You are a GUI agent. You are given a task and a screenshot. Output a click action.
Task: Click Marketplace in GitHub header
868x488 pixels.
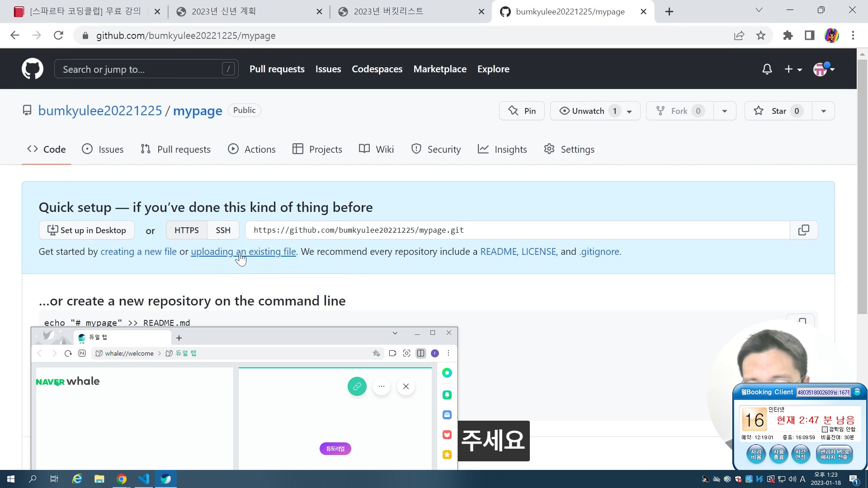pos(440,69)
